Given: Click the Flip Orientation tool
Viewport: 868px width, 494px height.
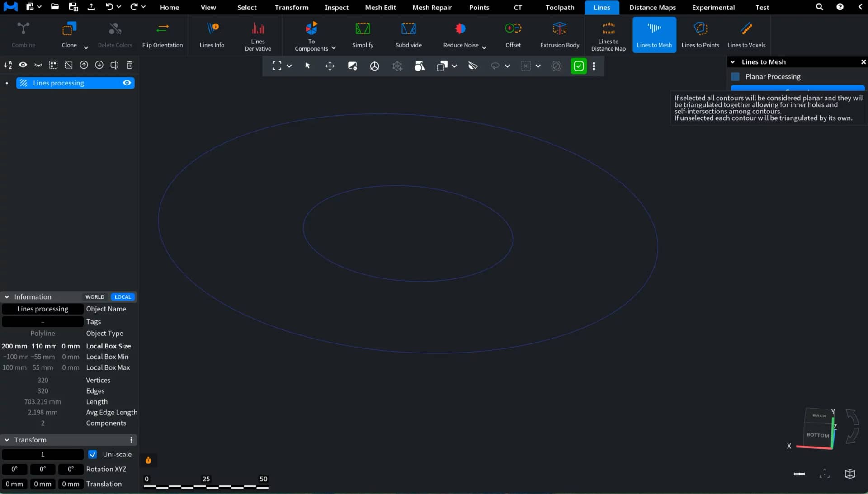Looking at the screenshot, I should coord(162,35).
